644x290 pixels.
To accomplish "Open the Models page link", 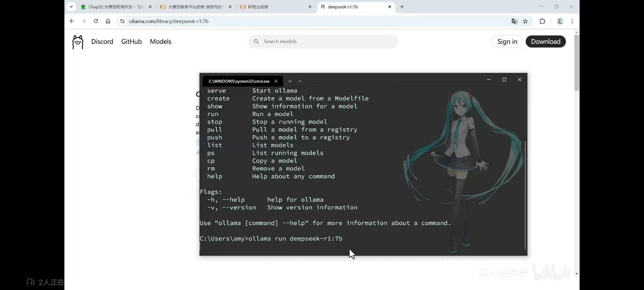I will (161, 41).
